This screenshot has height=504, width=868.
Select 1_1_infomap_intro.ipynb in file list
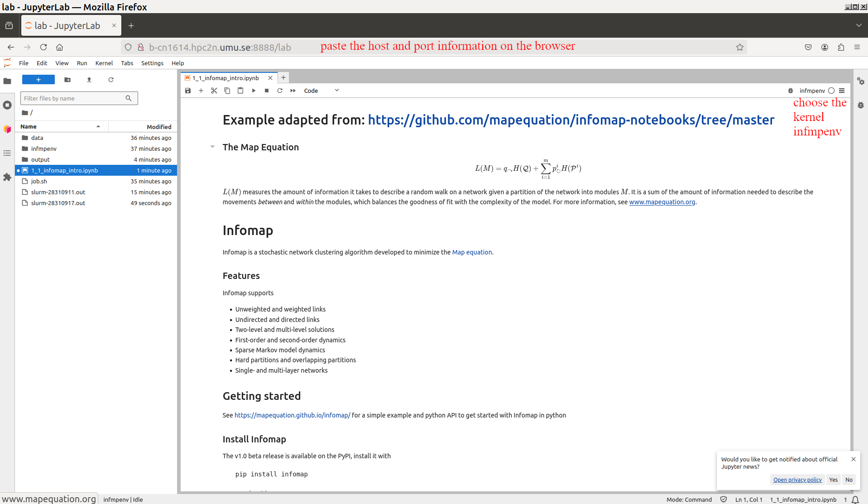96,170
